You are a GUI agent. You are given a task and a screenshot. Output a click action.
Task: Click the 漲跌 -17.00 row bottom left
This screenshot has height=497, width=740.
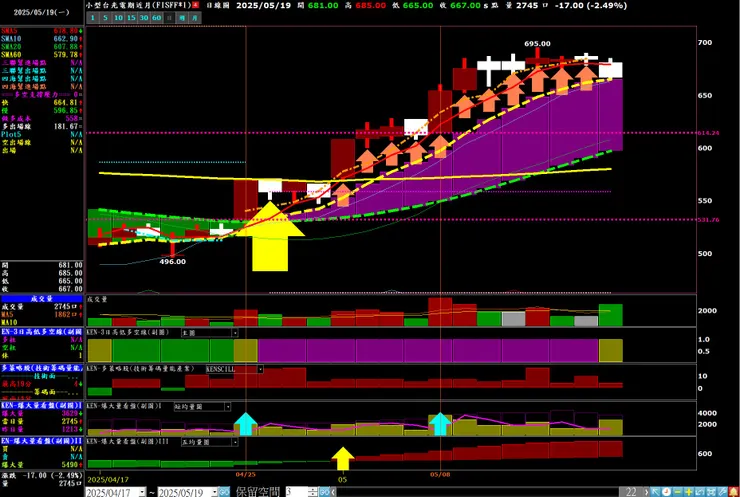click(x=42, y=476)
